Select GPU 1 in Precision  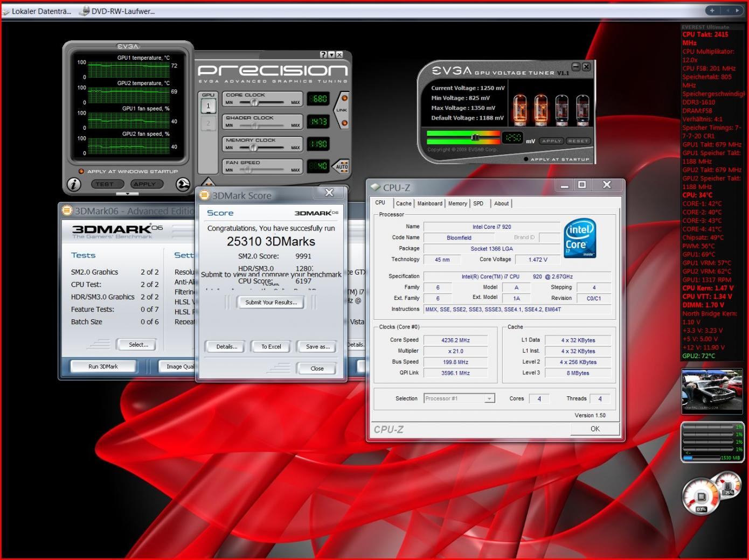tap(208, 106)
